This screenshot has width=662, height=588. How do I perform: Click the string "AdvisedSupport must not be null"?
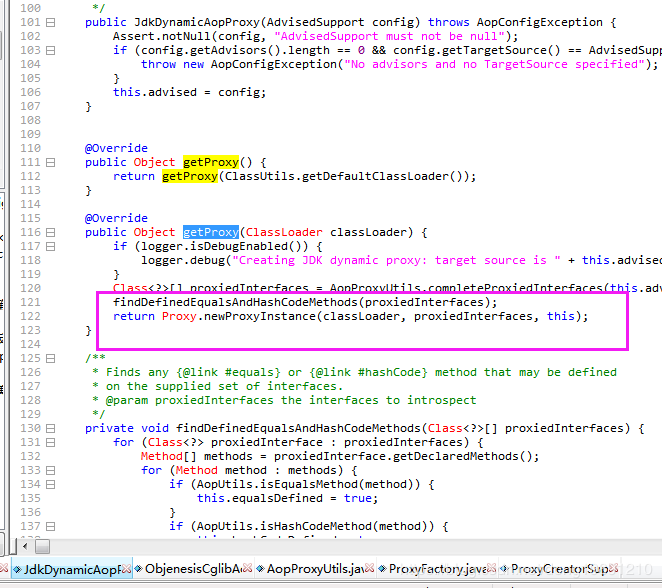click(390, 36)
